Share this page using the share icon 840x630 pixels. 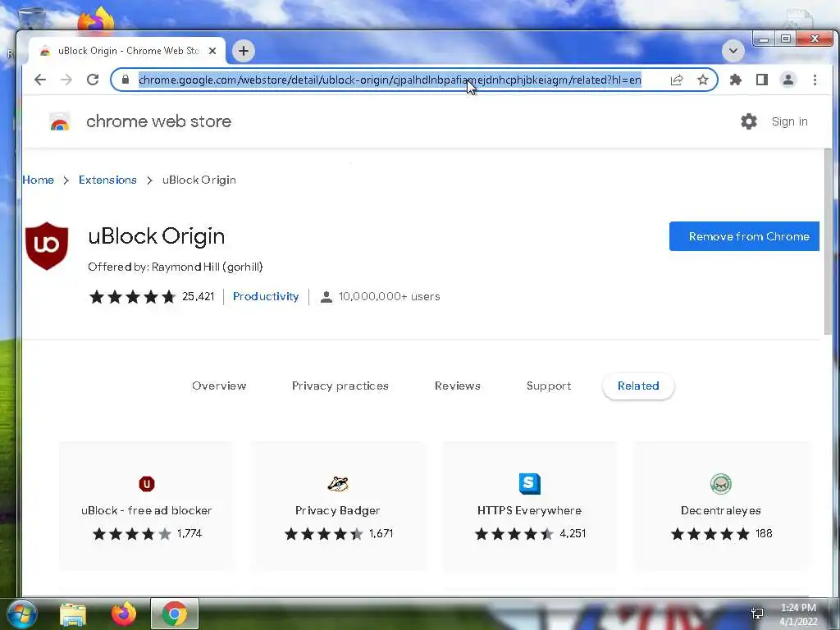click(x=677, y=80)
